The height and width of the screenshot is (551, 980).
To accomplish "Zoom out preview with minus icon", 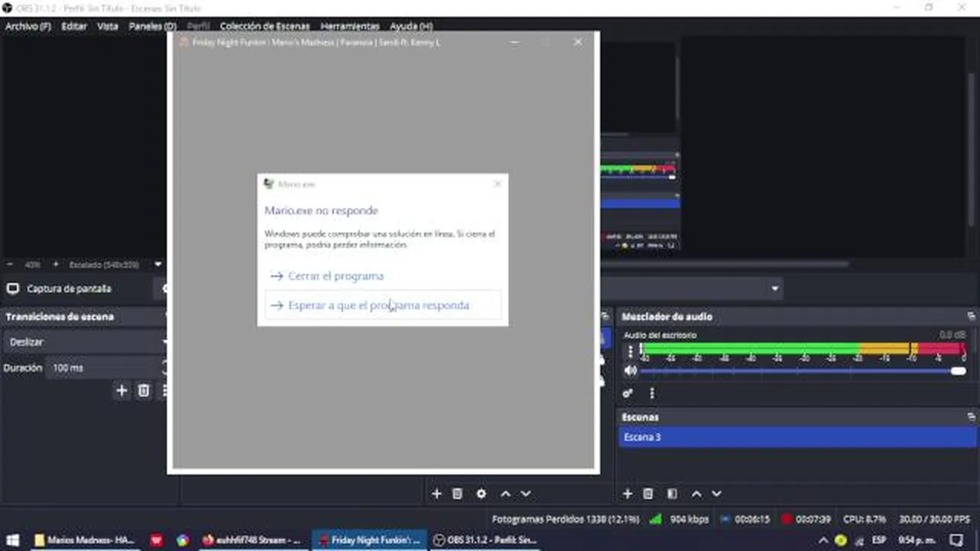I will click(x=10, y=264).
